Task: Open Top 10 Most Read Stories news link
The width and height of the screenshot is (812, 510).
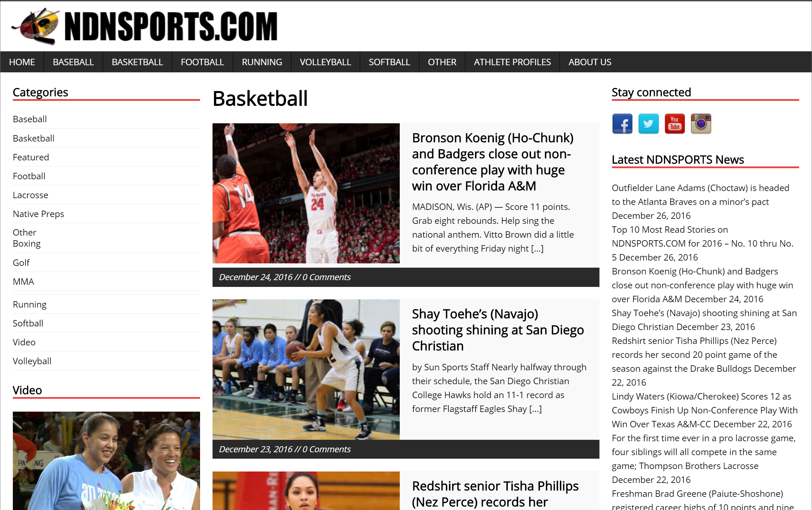Action: coord(703,243)
